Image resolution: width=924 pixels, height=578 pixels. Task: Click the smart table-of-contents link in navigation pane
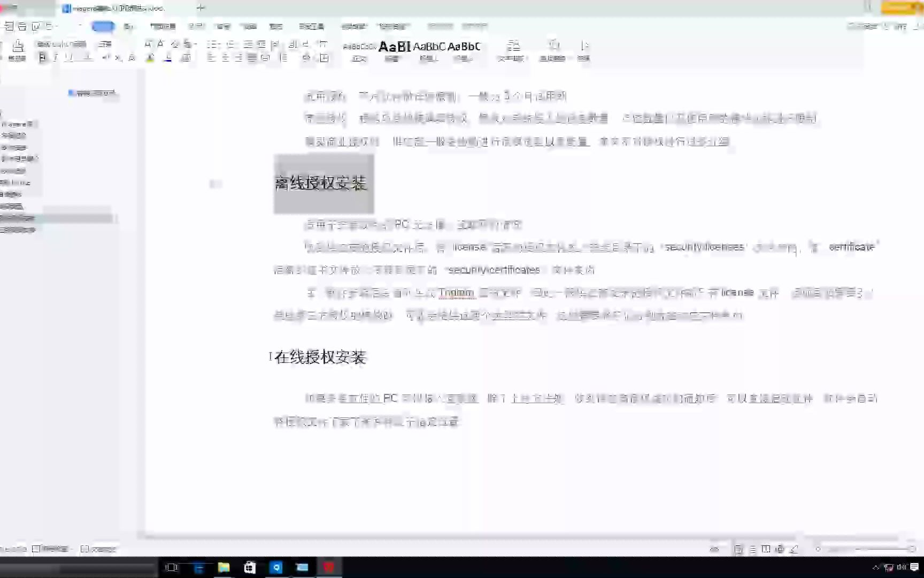click(x=92, y=93)
